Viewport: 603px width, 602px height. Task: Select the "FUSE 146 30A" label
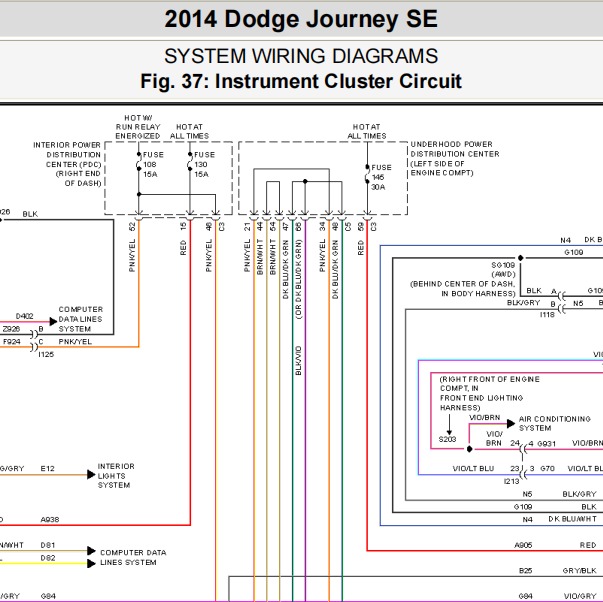381,177
